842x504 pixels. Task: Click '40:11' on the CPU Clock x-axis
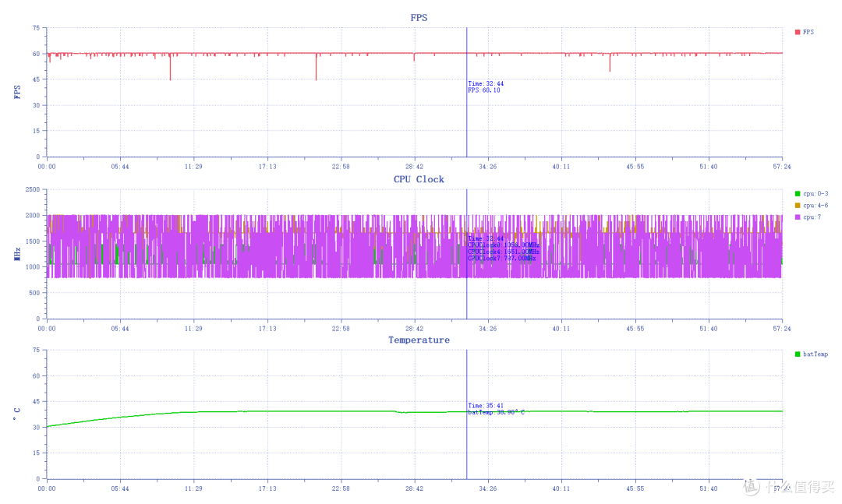(x=561, y=329)
